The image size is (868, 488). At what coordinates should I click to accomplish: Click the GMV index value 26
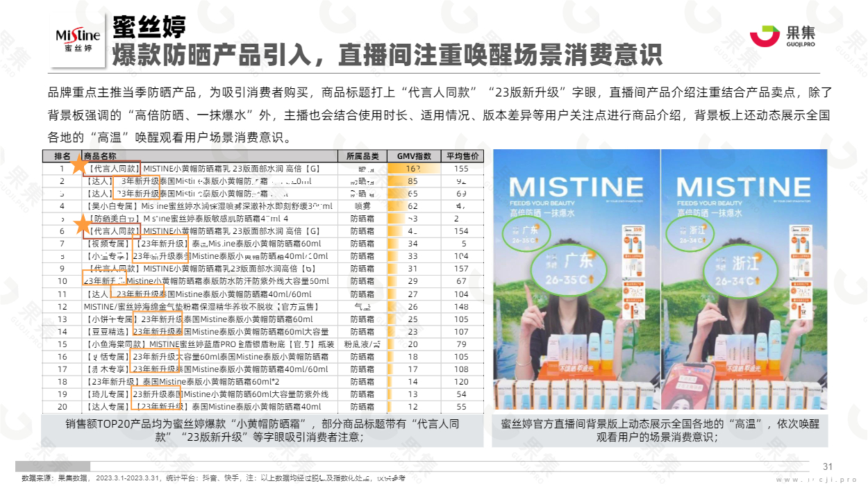click(413, 306)
